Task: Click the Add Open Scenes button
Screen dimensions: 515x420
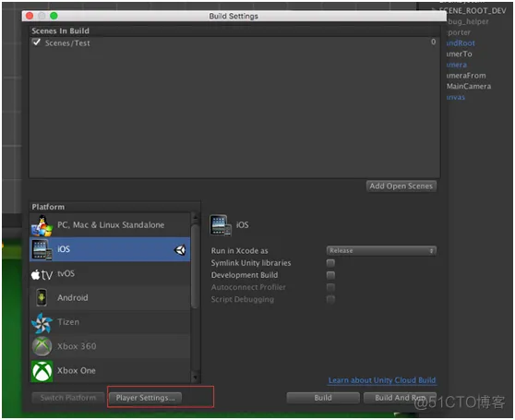Action: pos(401,186)
